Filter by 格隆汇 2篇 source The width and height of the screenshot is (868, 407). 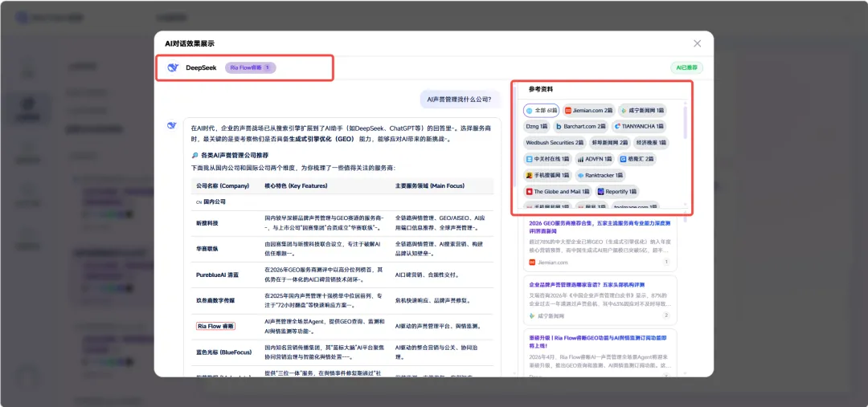[637, 159]
